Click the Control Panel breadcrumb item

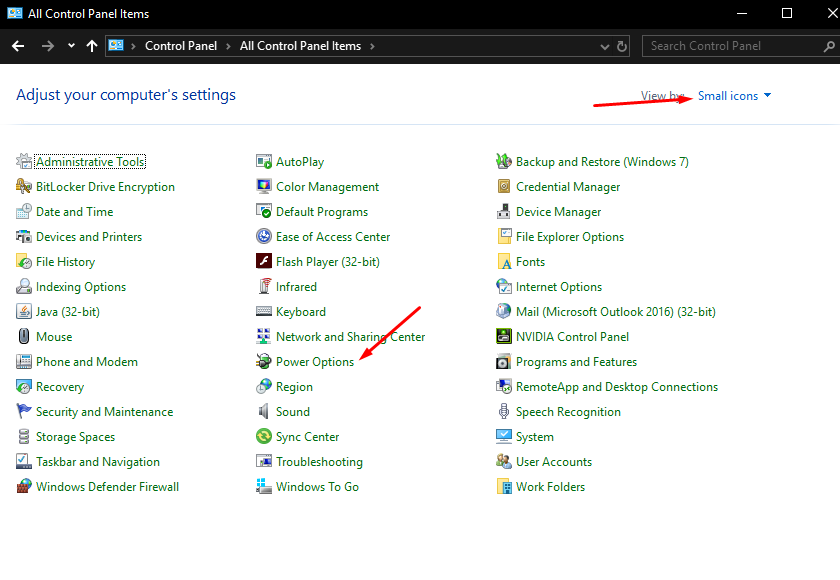[182, 46]
